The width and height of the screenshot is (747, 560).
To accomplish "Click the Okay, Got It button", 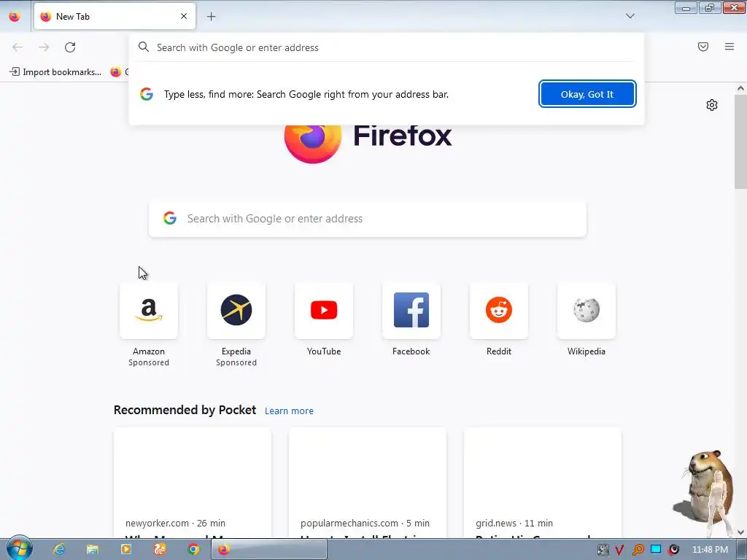I will pyautogui.click(x=587, y=94).
